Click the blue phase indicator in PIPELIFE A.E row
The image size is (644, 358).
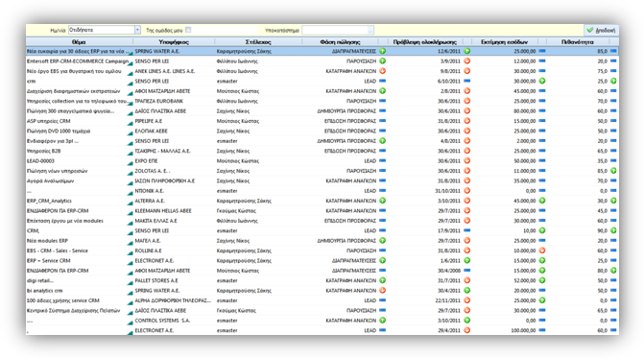[382, 121]
